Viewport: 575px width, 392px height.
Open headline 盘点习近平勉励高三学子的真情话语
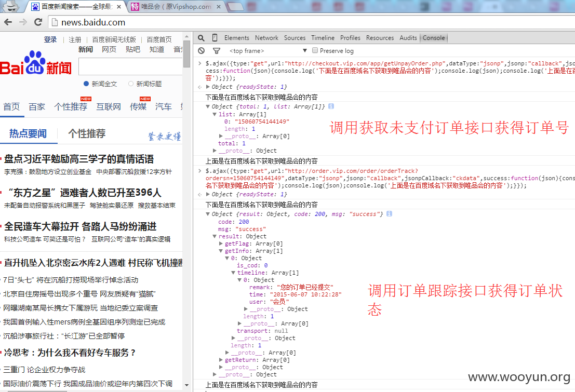pyautogui.click(x=79, y=159)
